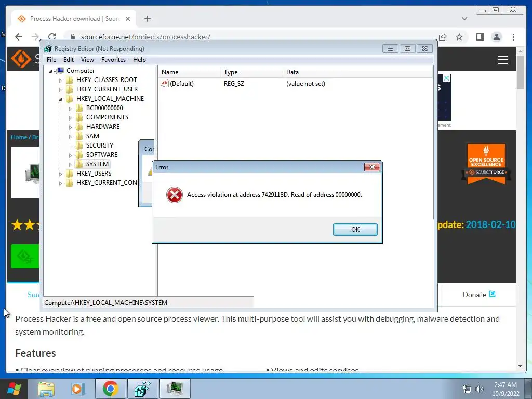Open the Help menu in Registry Editor

(x=139, y=60)
